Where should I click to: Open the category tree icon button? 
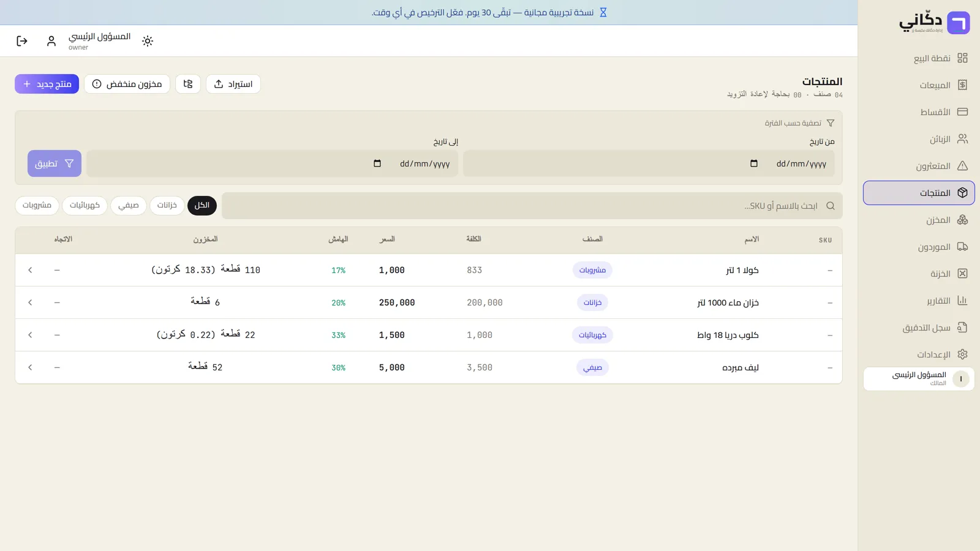(188, 84)
